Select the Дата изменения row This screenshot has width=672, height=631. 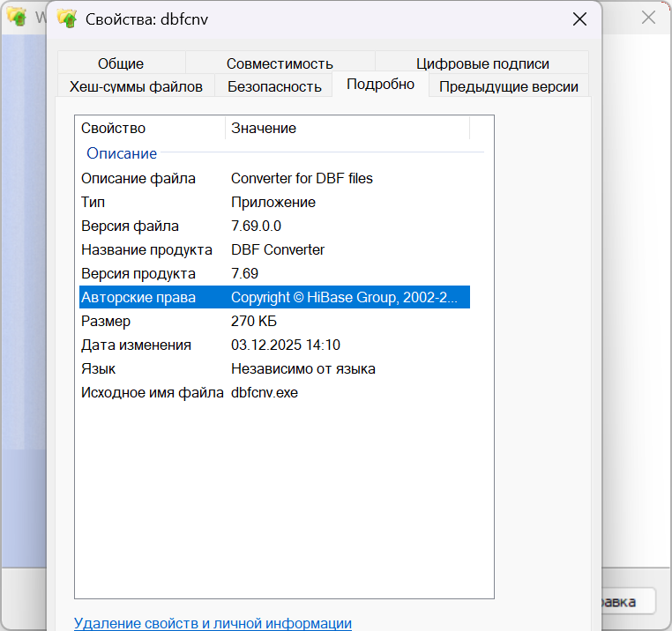tap(275, 345)
